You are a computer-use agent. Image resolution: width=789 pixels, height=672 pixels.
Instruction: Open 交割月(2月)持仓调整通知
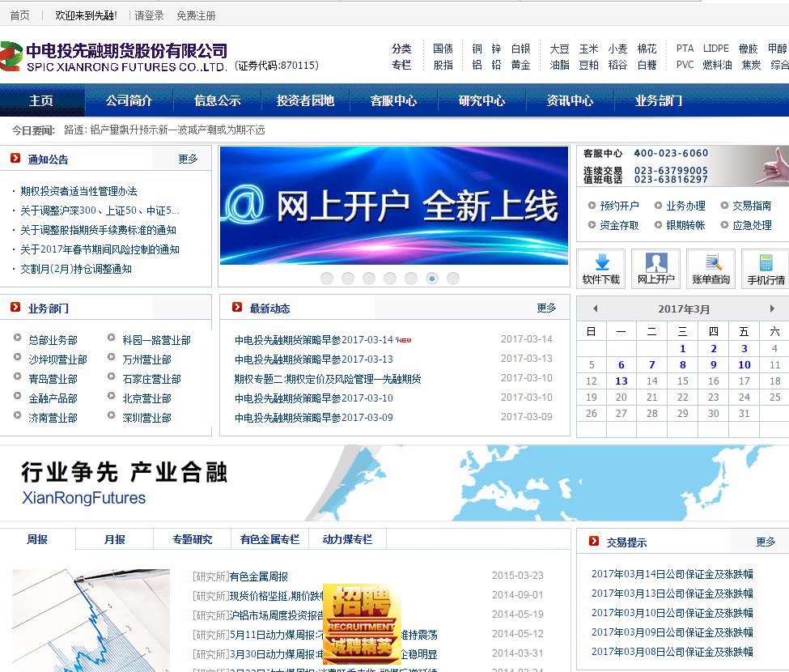76,269
